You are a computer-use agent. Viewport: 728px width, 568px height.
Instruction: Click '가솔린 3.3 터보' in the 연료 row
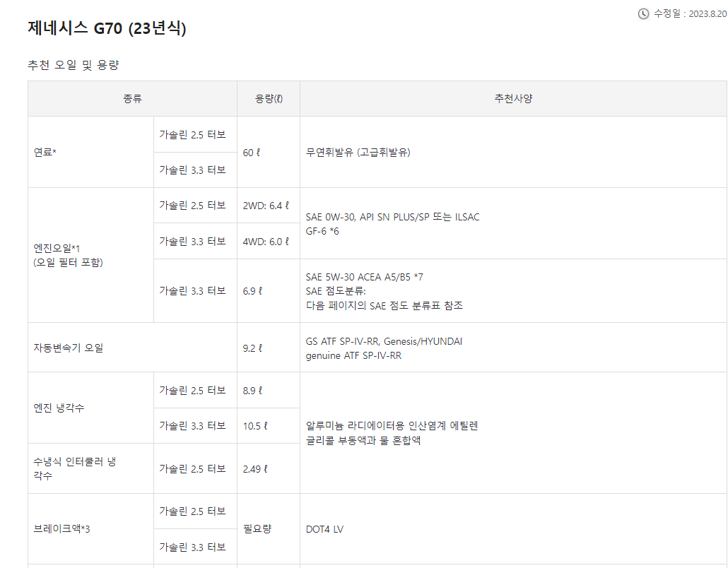click(192, 170)
